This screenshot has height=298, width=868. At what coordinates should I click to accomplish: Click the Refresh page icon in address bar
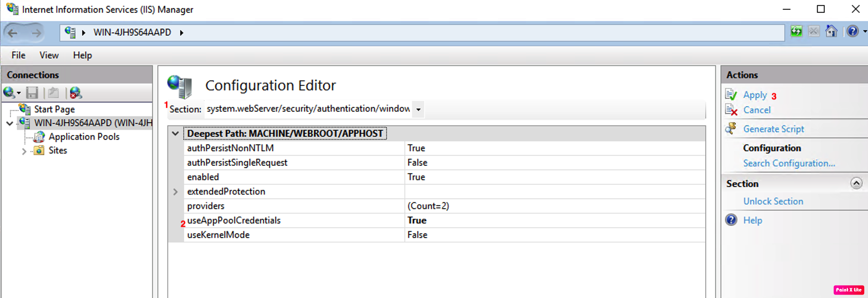coord(796,32)
